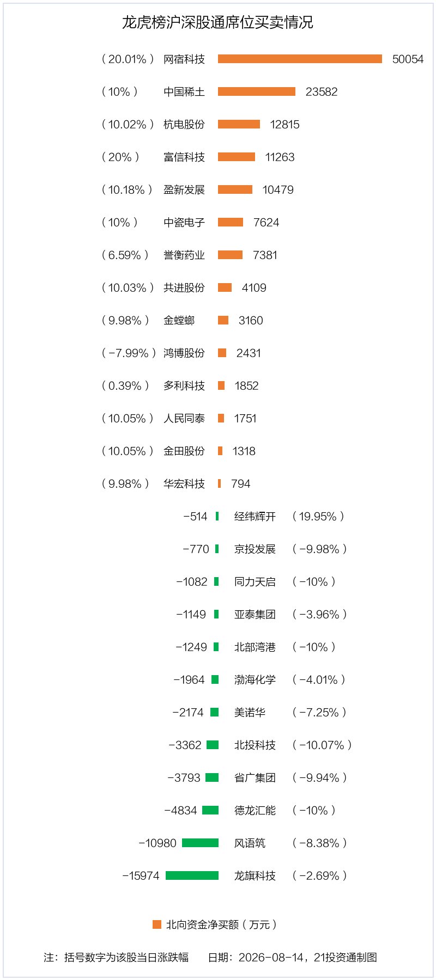
Task: Click the 经纬辉开 percentage (19.95%)
Action: (318, 517)
